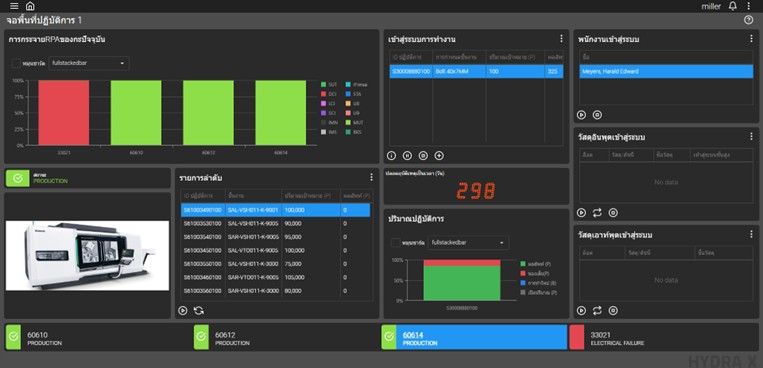The width and height of the screenshot is (763, 368).
Task: Click add plus icon under Bolt 40x7MM table
Action: [x=439, y=156]
